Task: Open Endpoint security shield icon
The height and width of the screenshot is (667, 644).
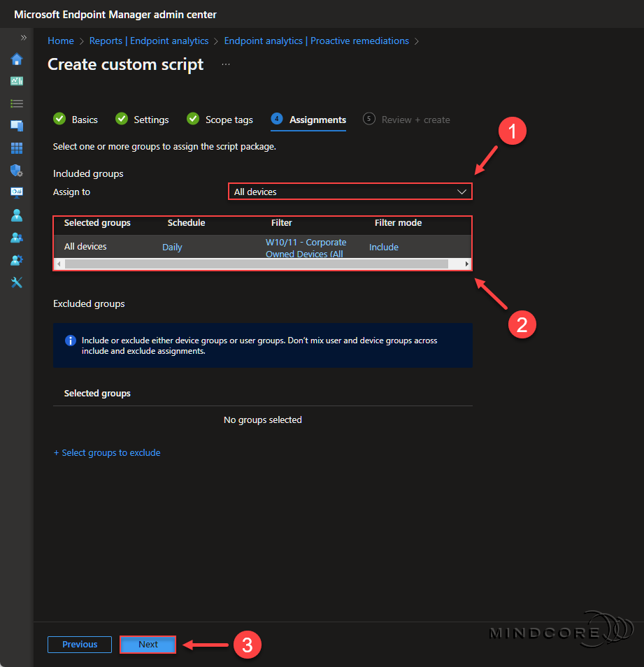Action: tap(17, 171)
